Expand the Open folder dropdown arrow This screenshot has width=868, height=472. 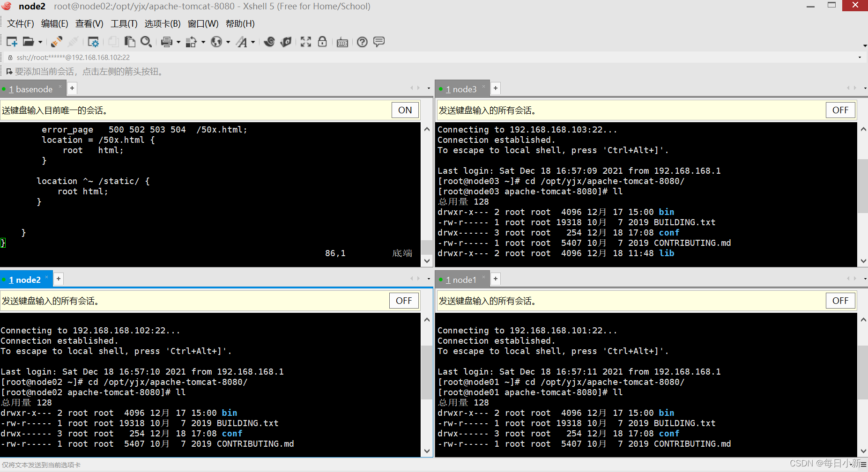point(40,42)
